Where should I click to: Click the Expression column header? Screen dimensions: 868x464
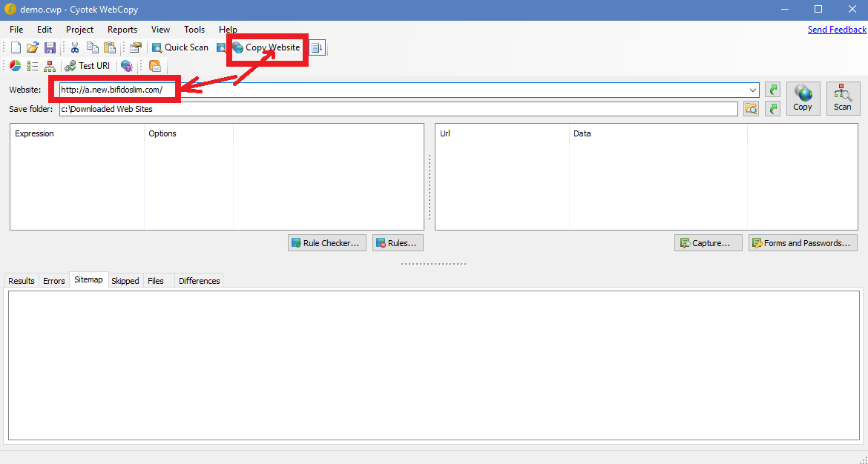click(x=77, y=133)
